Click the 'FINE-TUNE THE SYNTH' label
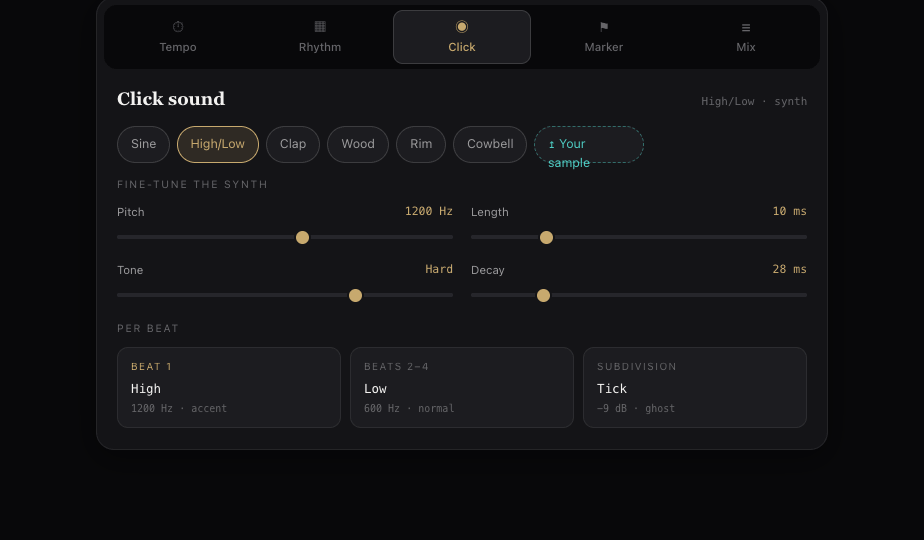This screenshot has width=924, height=540. click(x=192, y=185)
